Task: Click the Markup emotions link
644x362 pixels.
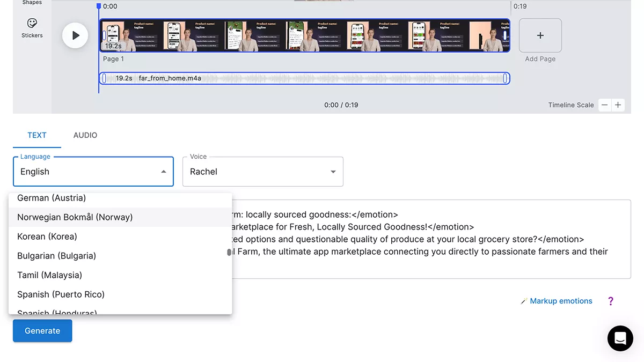Action: pos(560,301)
